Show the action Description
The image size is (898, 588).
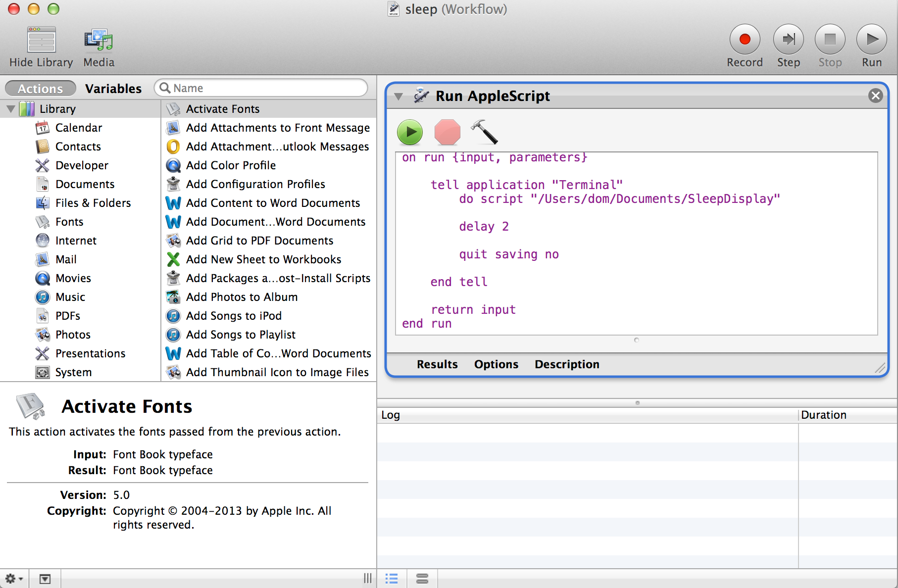(x=566, y=364)
